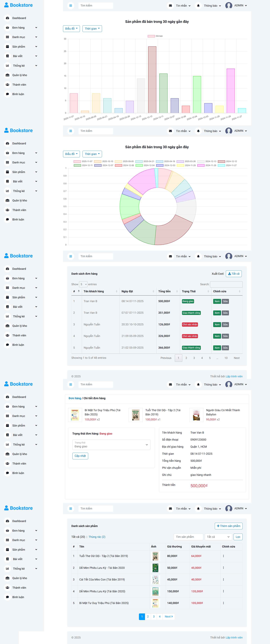Click the ADMIN avatar icon

pyautogui.click(x=229, y=5)
